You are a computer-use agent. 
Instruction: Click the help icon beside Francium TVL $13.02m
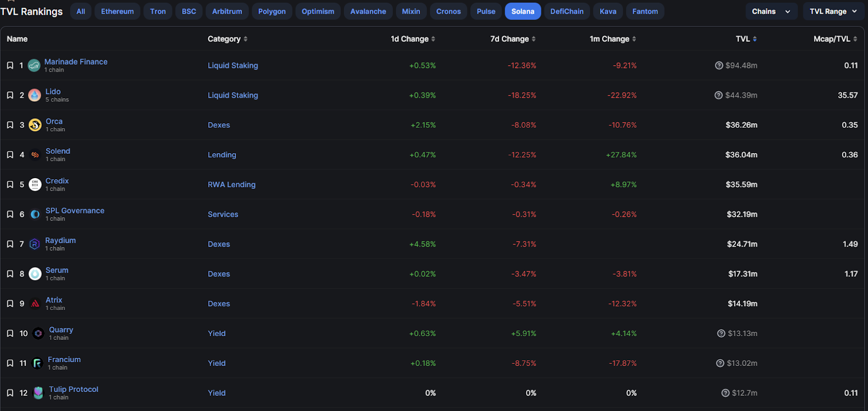720,363
